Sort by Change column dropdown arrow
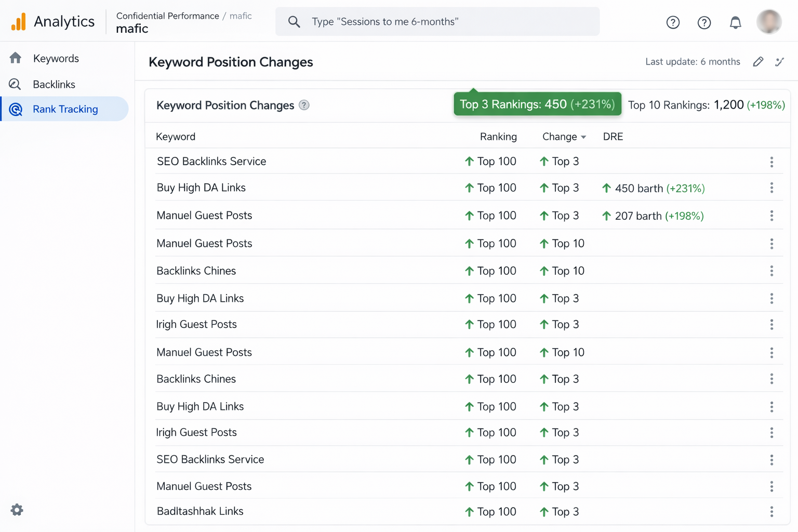Viewport: 798px width, 532px height. tap(583, 137)
